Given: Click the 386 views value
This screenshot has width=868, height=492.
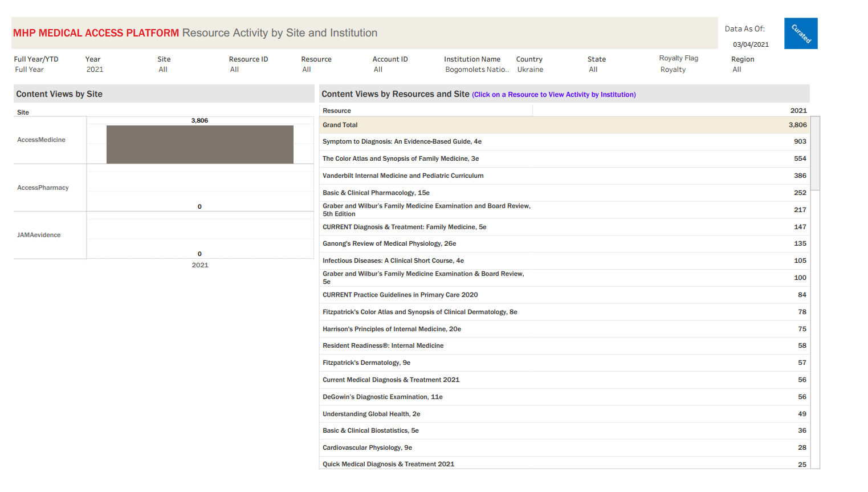Looking at the screenshot, I should pyautogui.click(x=800, y=176).
